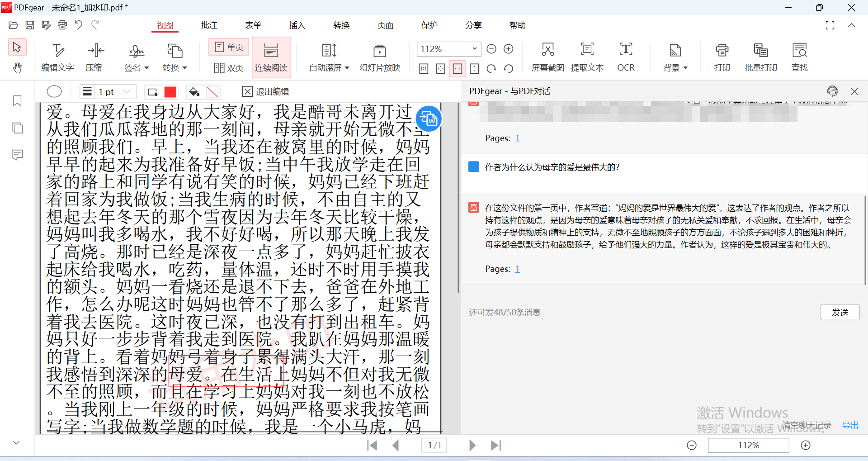Select the 编辑文字 (Edit Text) tool
This screenshot has height=461, width=868.
(57, 57)
